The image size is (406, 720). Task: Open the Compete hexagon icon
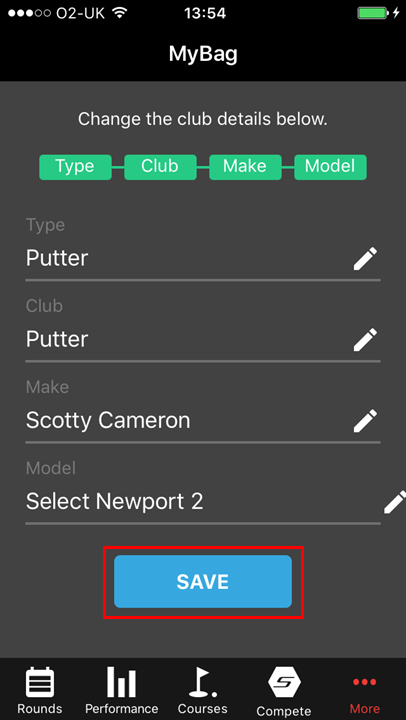point(284,682)
